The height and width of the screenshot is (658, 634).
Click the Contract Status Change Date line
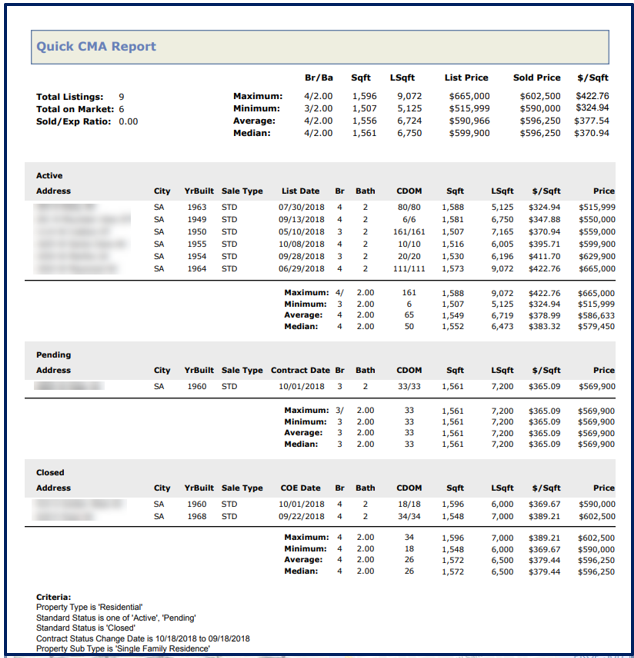click(143, 638)
